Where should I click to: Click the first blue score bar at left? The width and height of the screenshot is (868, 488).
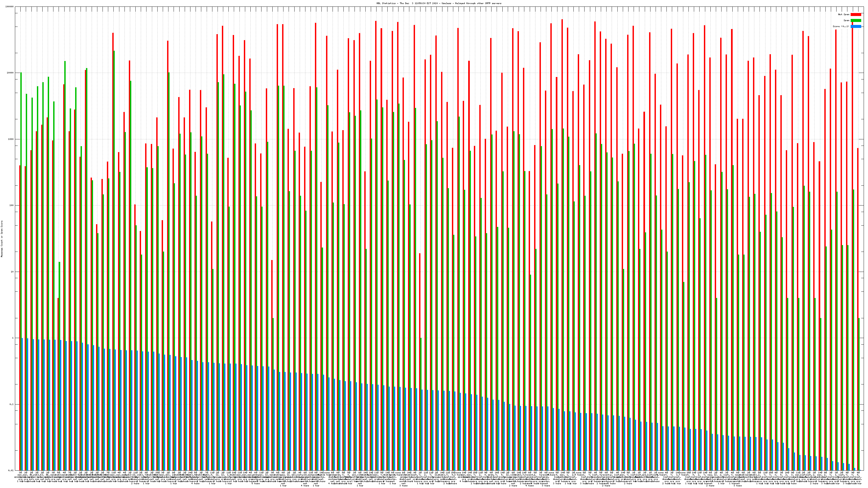[22, 404]
